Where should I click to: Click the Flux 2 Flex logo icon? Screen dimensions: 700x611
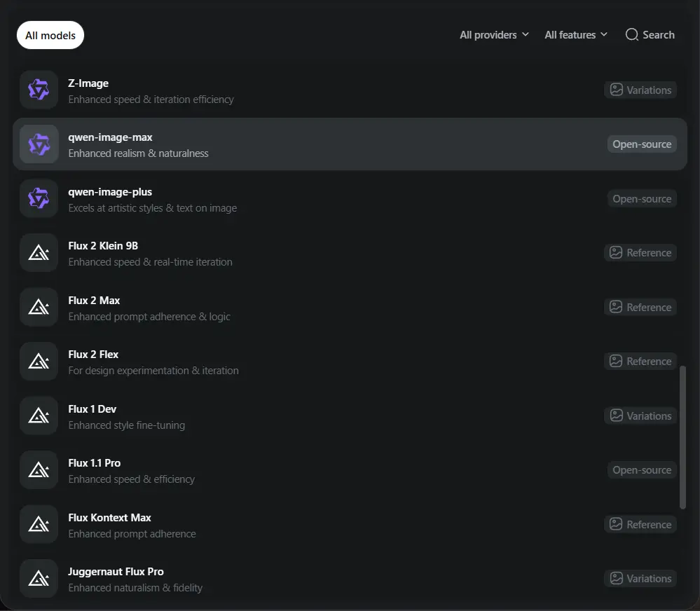point(39,361)
